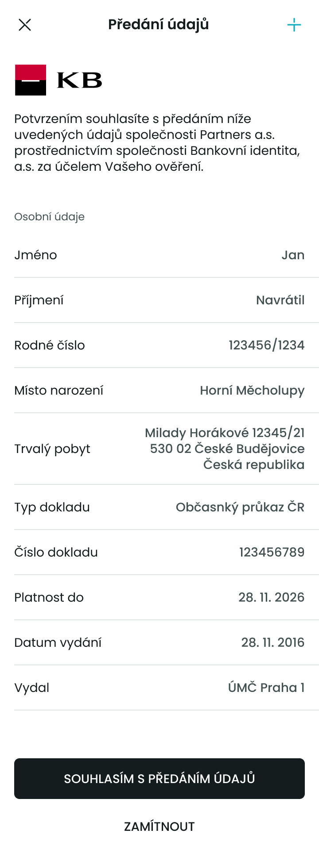The image size is (319, 868).
Task: Tap the KB bank logo
Action: click(58, 80)
